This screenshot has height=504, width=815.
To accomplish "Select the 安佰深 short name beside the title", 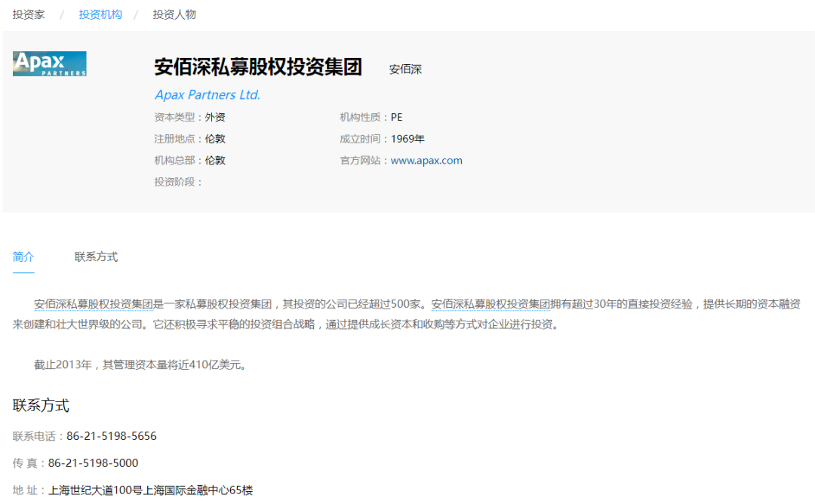I will pos(405,69).
